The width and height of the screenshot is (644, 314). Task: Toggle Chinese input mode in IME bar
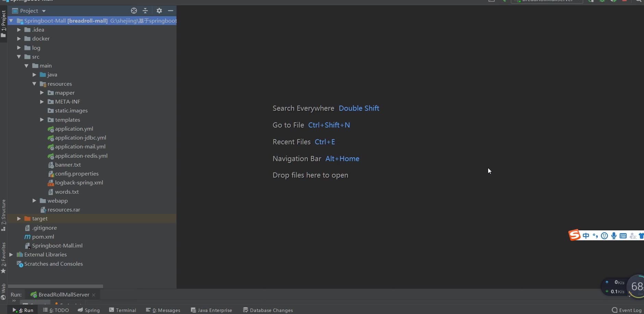586,236
